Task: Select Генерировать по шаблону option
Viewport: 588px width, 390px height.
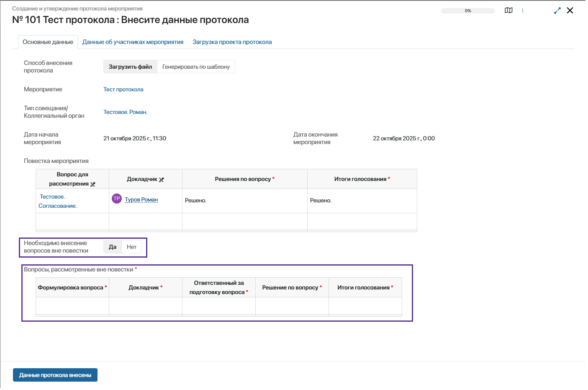Action: pos(196,67)
